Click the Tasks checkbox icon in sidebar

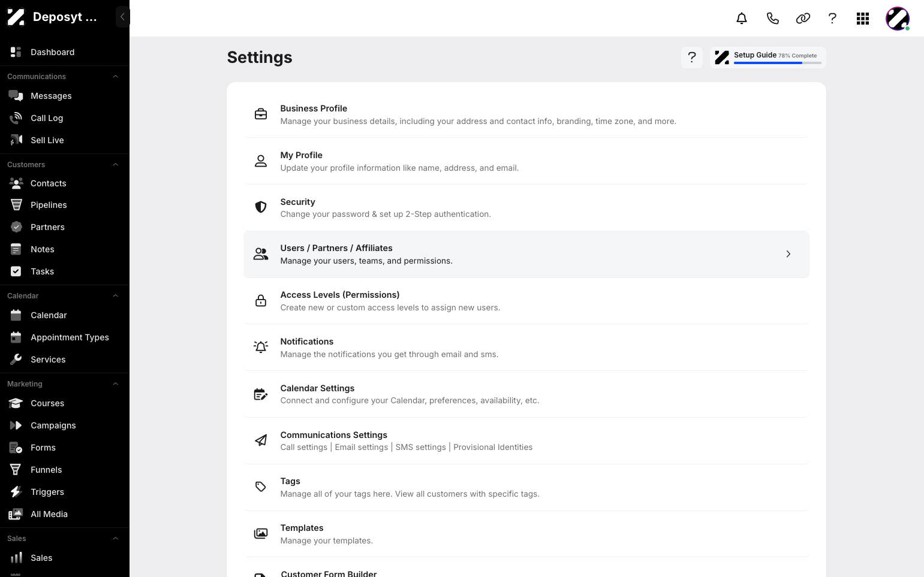16,271
